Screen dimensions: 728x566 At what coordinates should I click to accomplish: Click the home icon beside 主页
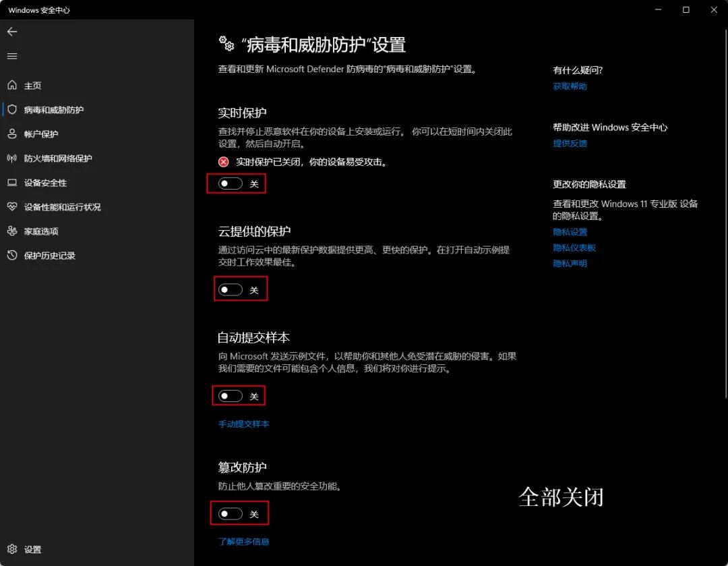[12, 85]
